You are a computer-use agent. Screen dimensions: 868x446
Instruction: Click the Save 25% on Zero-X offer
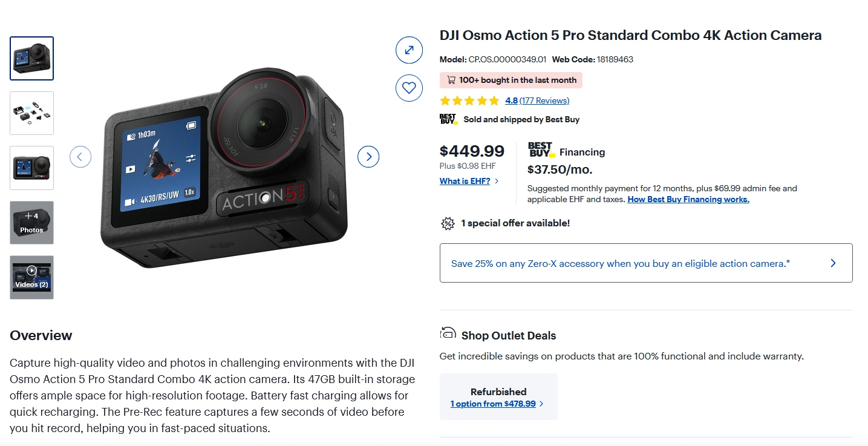click(620, 263)
